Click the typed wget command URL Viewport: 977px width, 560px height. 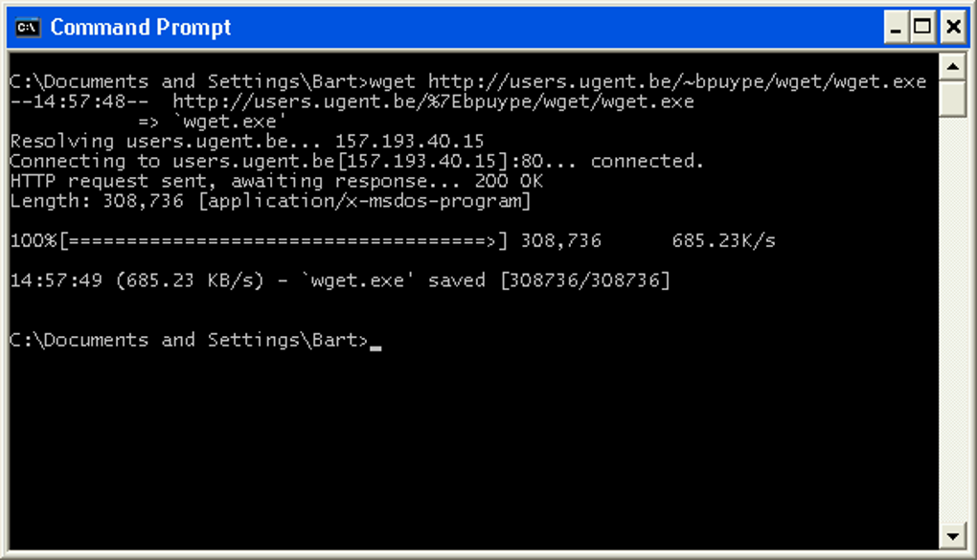[x=677, y=81]
